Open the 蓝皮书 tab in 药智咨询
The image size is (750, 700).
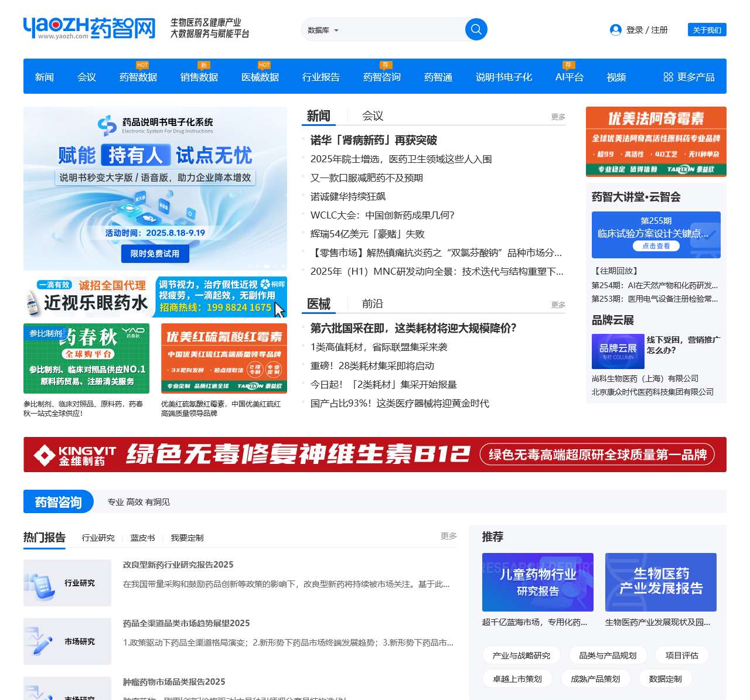[142, 537]
